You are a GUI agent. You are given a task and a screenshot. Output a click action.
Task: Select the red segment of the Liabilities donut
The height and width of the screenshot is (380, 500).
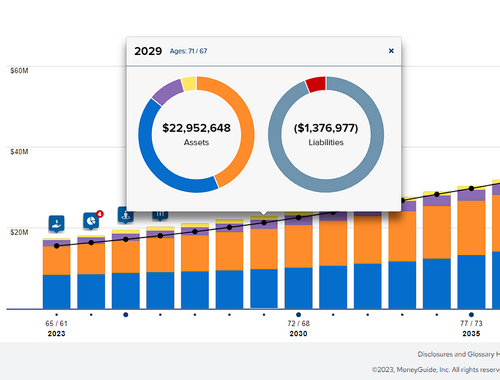point(316,84)
